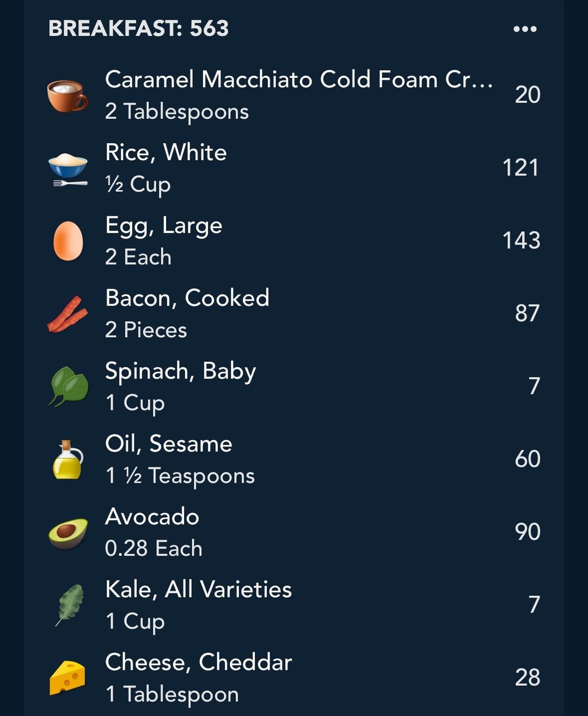Screen dimensions: 588x716
Task: Tap the kale leaf icon
Action: 70,605
